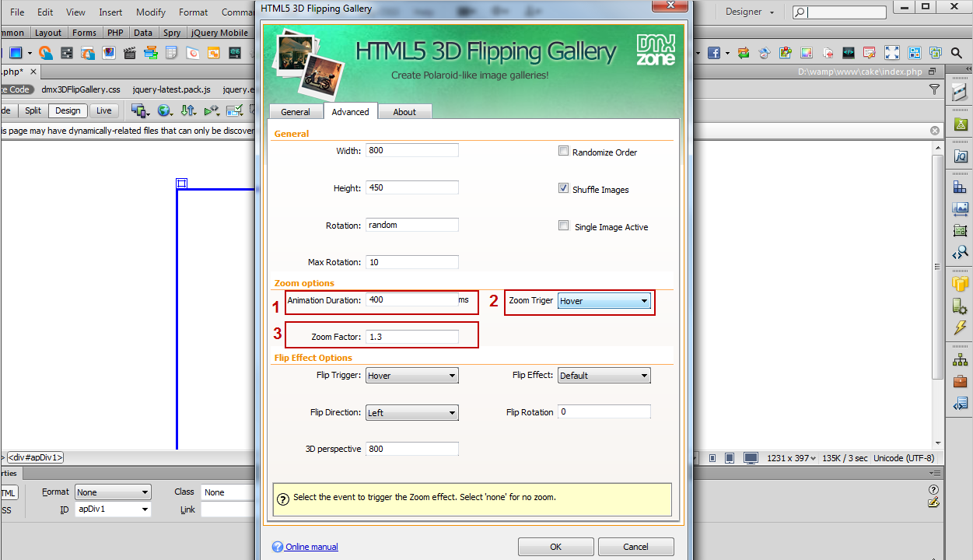Open the Flip Effect dropdown
The height and width of the screenshot is (560, 973).
click(x=604, y=376)
